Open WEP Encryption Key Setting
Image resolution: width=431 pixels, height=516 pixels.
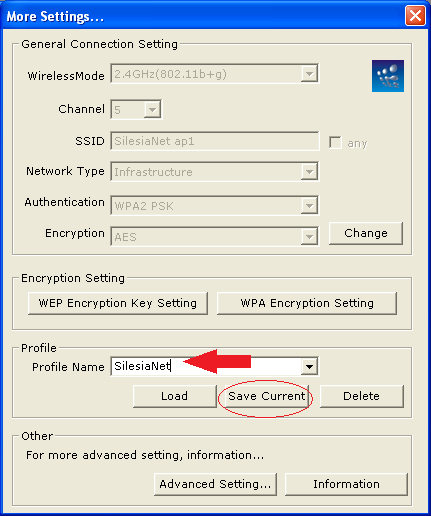point(118,303)
